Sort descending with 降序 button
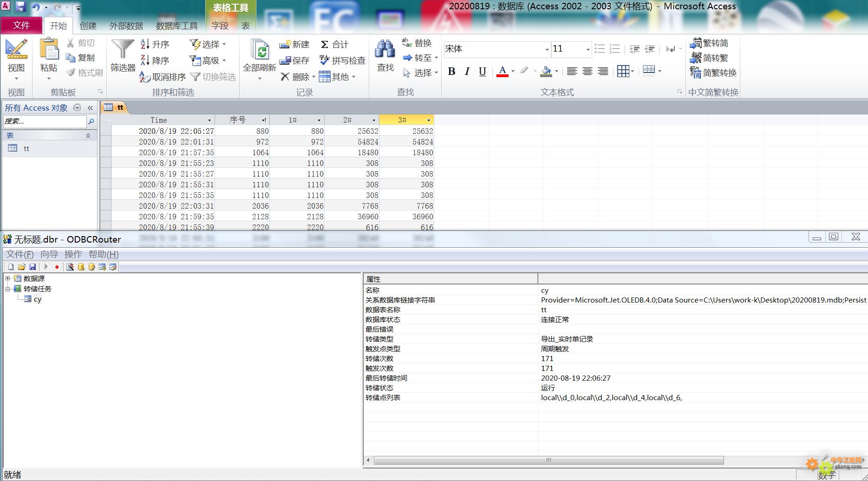Viewport: 868px width, 481px height. [x=155, y=60]
